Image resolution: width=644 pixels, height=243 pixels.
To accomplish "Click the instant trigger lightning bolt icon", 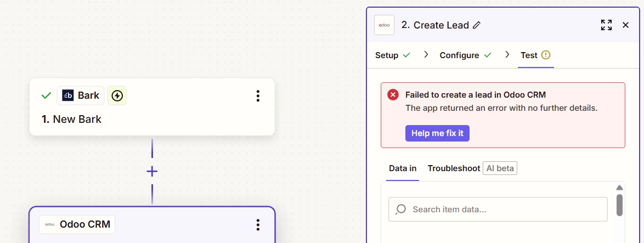I will point(117,95).
